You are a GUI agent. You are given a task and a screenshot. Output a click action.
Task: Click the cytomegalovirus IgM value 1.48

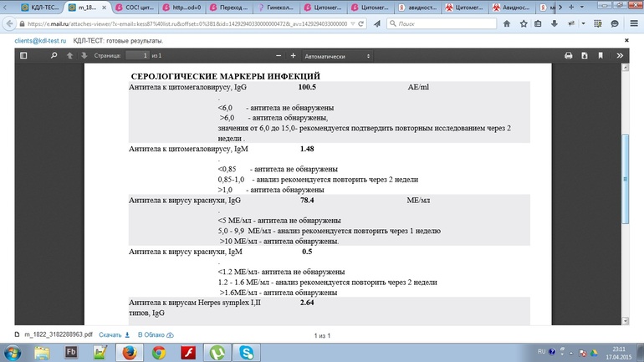tap(307, 149)
